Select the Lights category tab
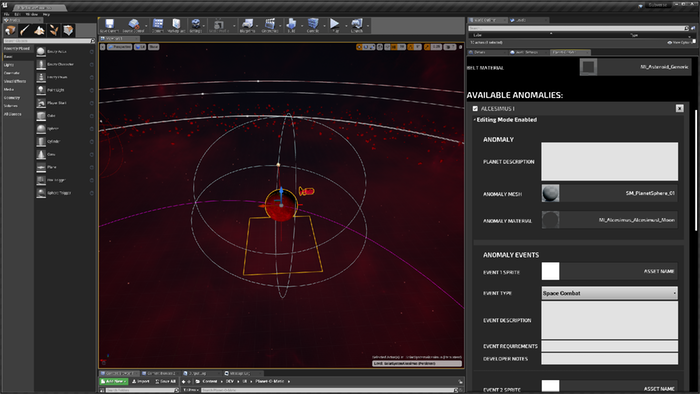 point(9,65)
